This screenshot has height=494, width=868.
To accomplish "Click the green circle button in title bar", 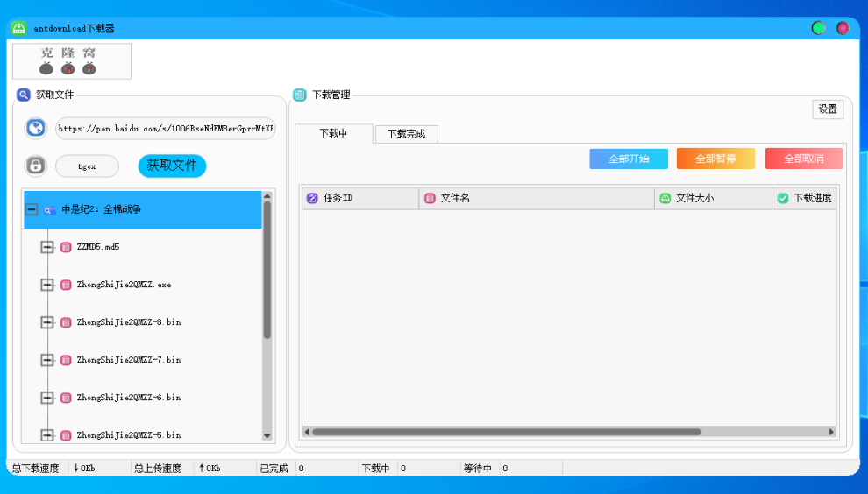I will coord(818,28).
